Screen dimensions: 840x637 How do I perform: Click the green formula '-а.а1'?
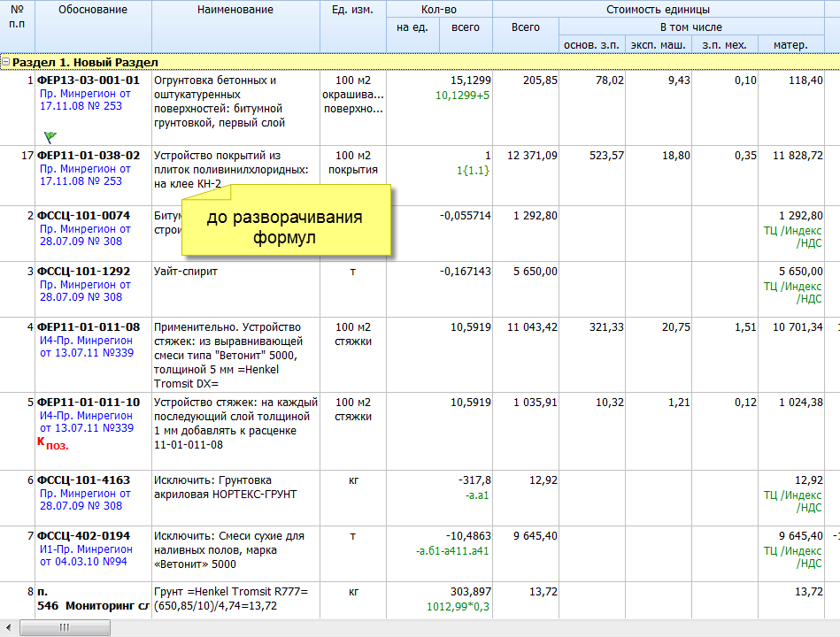coord(477,495)
